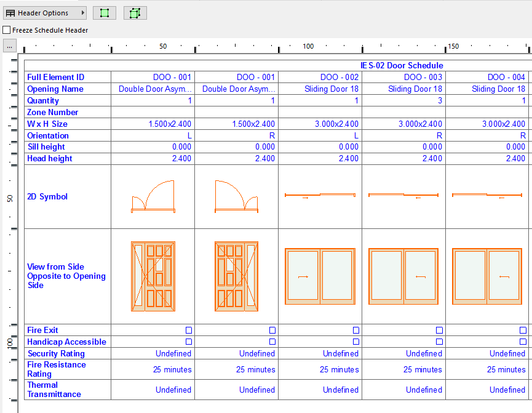The width and height of the screenshot is (532, 413).
Task: Select the Full Element ID header cell
Action: [68, 77]
